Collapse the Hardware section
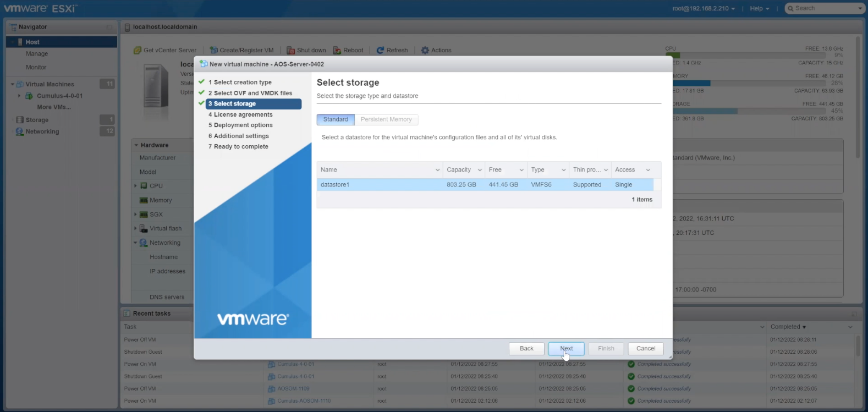The height and width of the screenshot is (412, 868). [x=136, y=145]
